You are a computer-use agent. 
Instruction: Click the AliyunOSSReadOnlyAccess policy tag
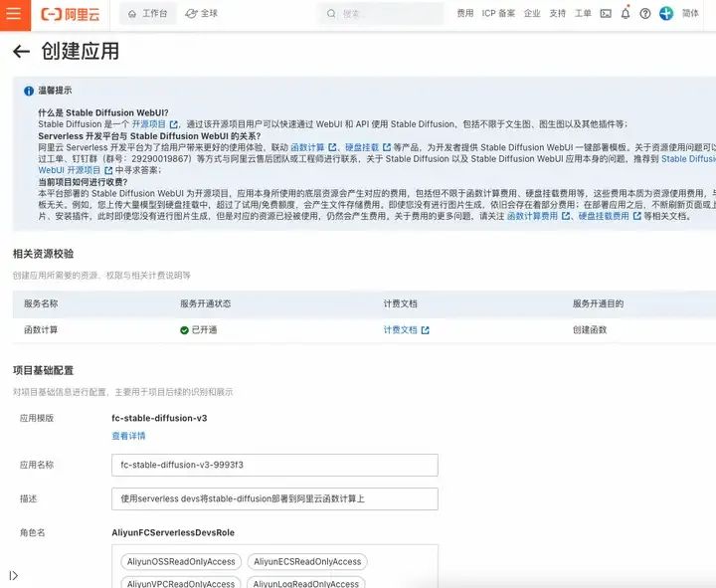point(181,562)
